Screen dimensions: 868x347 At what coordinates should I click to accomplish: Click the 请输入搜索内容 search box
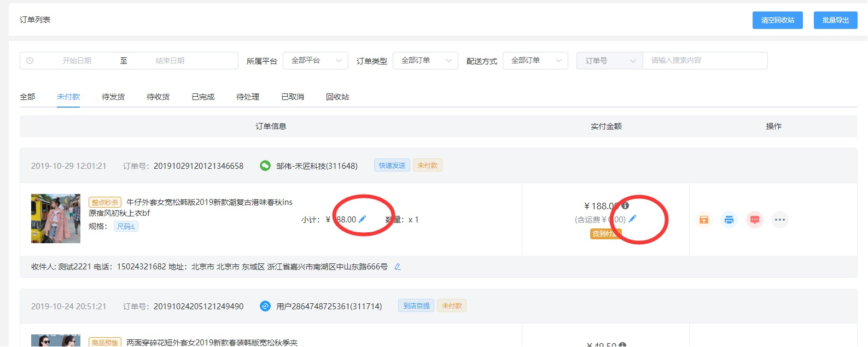point(705,61)
